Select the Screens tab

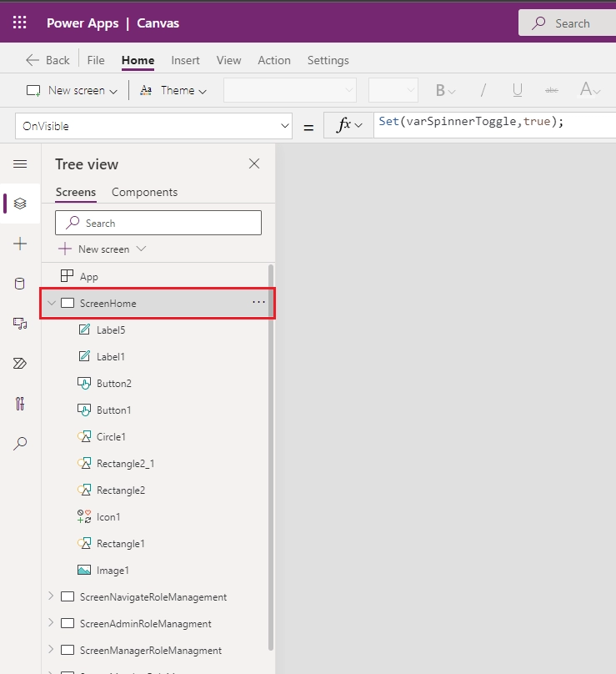click(x=76, y=192)
